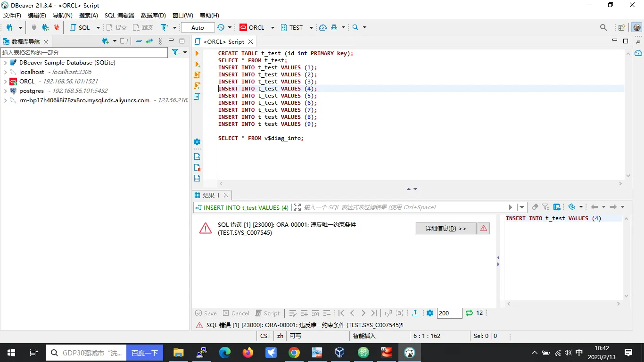Screen dimensions: 644x362
Task: Click the red warning icon beside details button
Action: 483,229
